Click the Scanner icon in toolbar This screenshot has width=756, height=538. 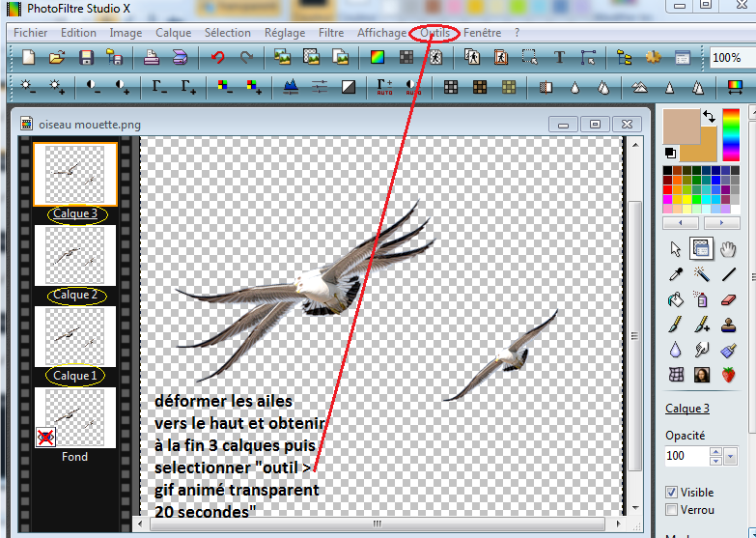[x=180, y=58]
